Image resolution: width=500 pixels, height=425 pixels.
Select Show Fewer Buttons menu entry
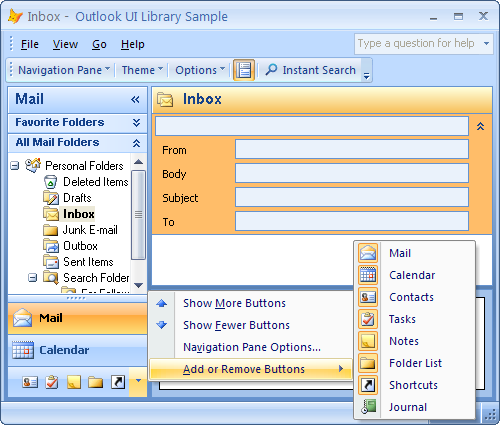[x=251, y=325]
